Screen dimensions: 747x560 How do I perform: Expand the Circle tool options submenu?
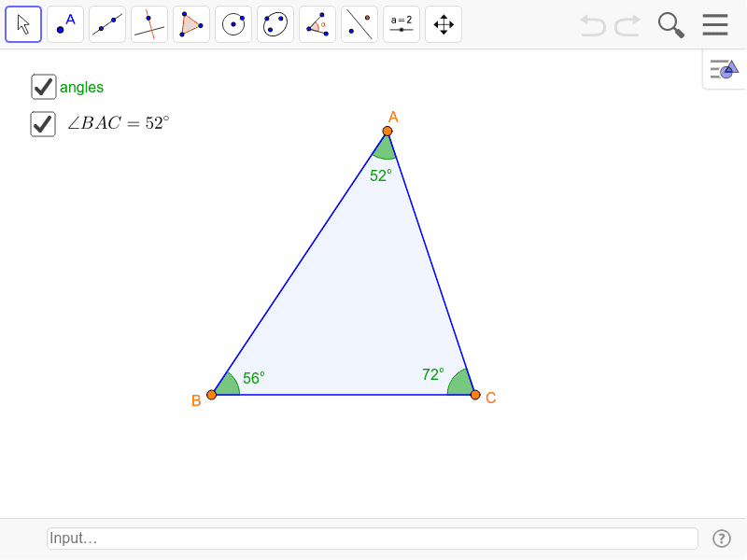(x=245, y=35)
